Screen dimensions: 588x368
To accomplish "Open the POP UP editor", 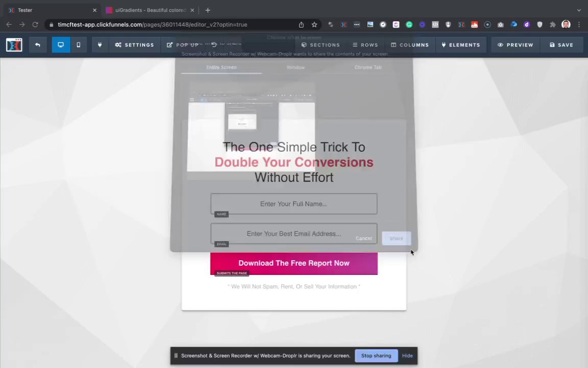I will tap(183, 44).
